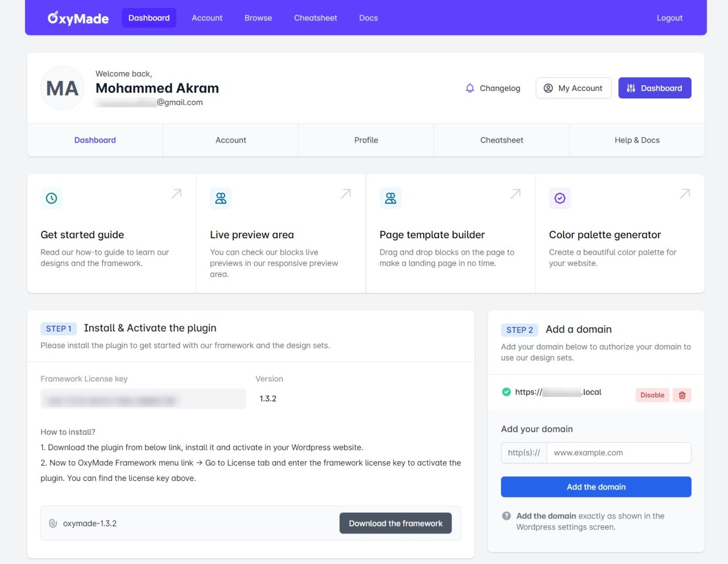Download the framework plugin file
Viewport: 728px width, 564px height.
tap(395, 524)
